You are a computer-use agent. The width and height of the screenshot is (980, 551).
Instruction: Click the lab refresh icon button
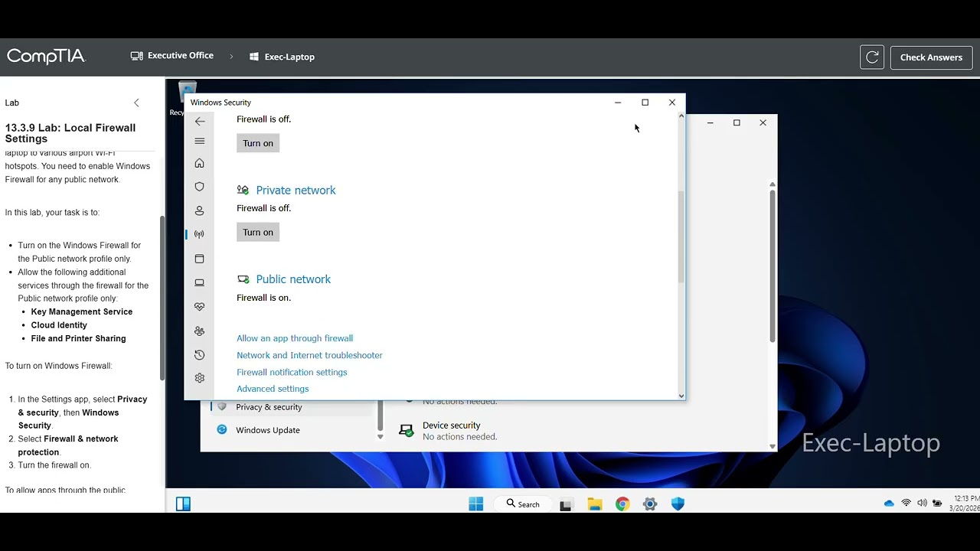click(872, 57)
